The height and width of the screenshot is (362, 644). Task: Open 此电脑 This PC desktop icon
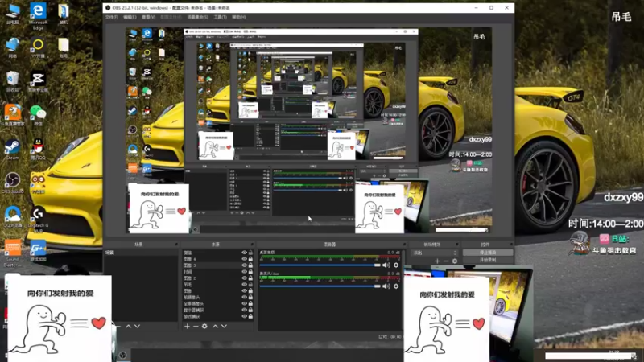coord(12,14)
